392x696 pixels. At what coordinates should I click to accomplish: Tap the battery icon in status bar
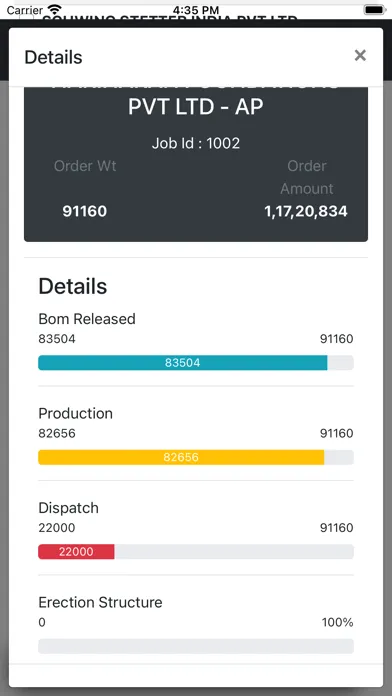tap(374, 9)
